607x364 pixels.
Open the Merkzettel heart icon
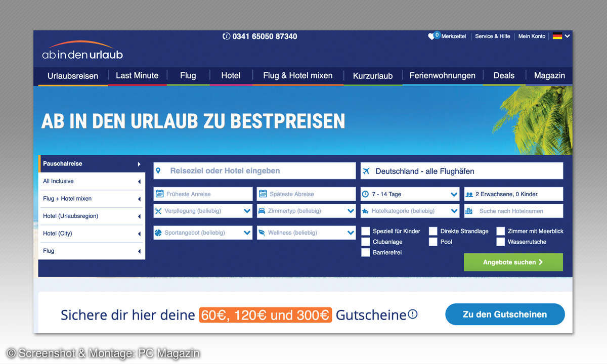tap(431, 36)
